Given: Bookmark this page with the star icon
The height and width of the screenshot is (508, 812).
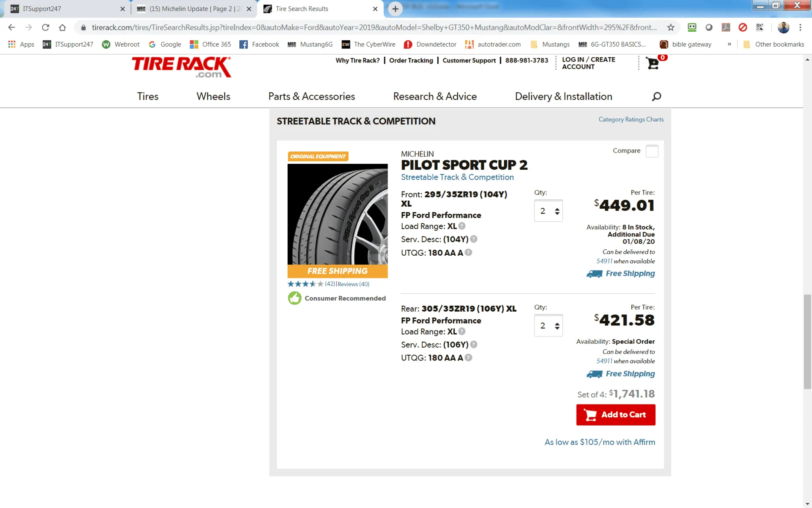Looking at the screenshot, I should (x=671, y=27).
